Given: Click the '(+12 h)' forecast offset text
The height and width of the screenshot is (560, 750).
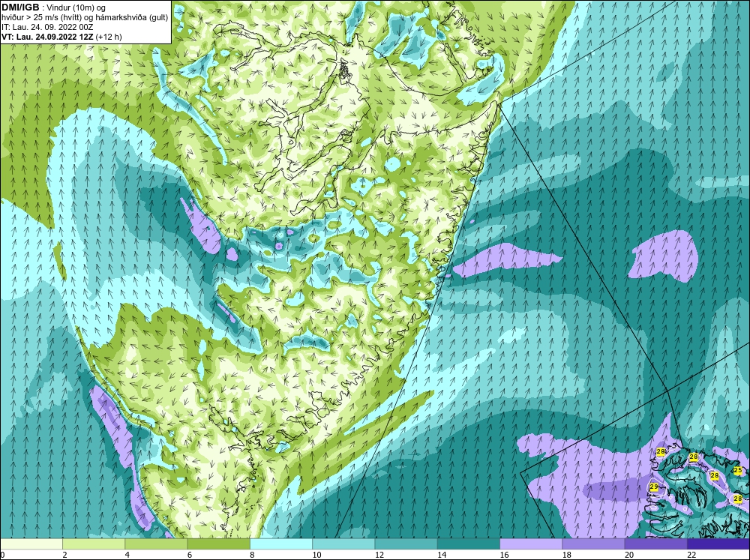Looking at the screenshot, I should [109, 37].
